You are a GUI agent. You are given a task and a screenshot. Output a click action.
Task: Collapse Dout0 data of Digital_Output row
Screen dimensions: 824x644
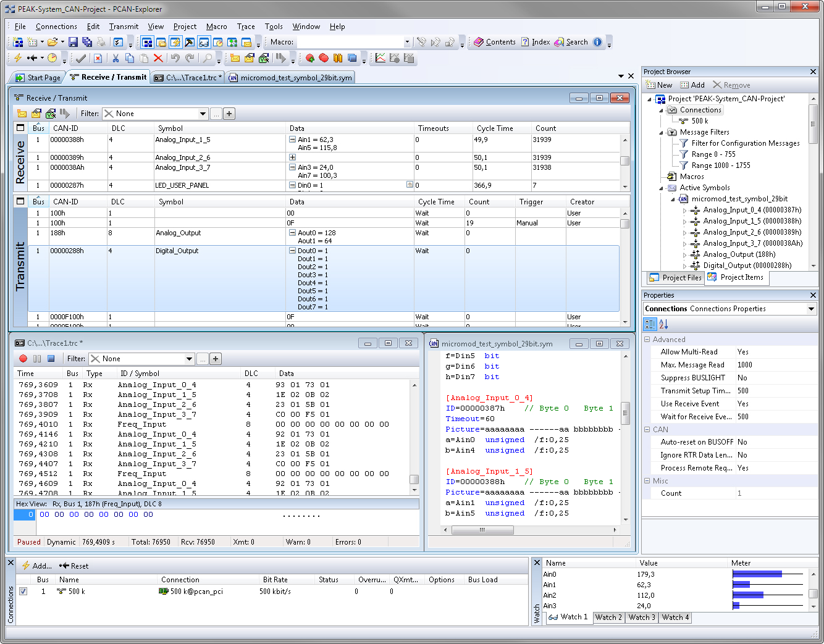click(292, 251)
